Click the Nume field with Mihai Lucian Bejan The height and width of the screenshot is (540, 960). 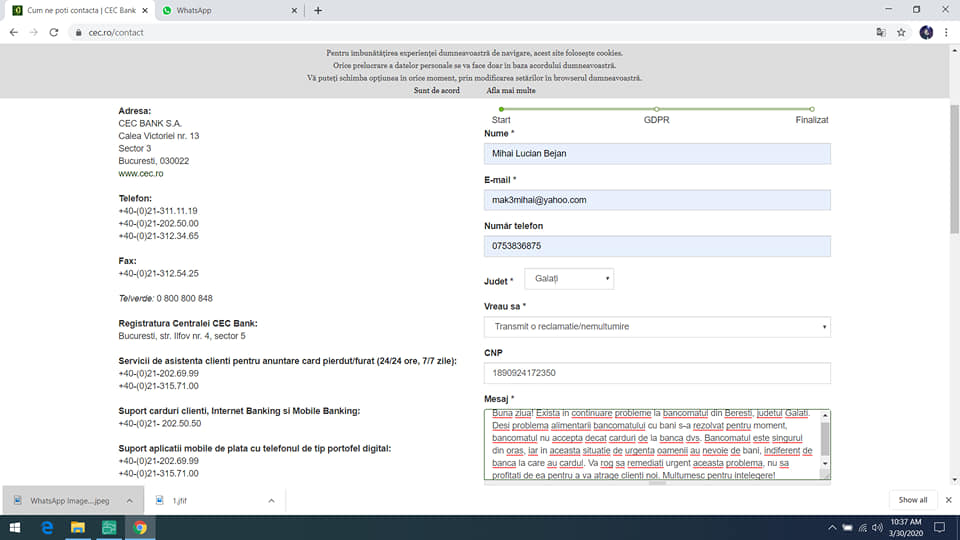coord(657,154)
